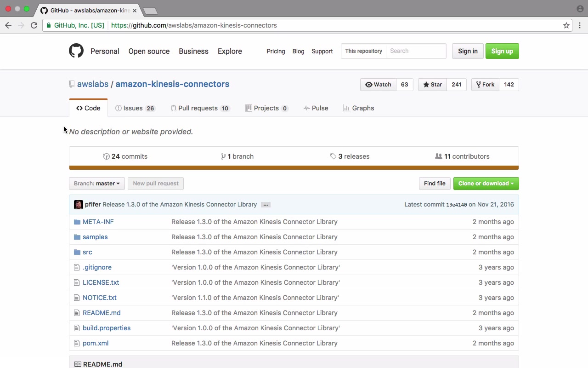Screen dimensions: 588x368
Task: Click pfifer's avatar thumbnail
Action: point(79,205)
